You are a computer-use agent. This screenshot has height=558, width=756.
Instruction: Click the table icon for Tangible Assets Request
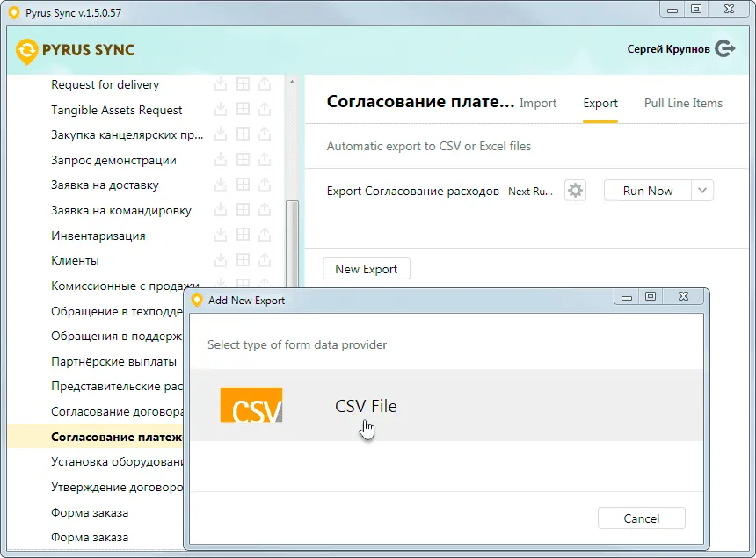(243, 109)
